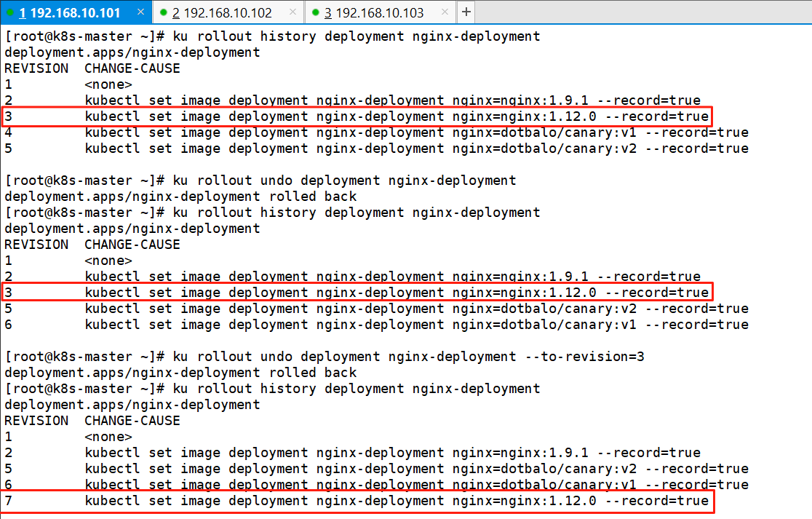812x519 pixels.
Task: Switch to the 192.168.10.103 session tab
Action: point(380,12)
